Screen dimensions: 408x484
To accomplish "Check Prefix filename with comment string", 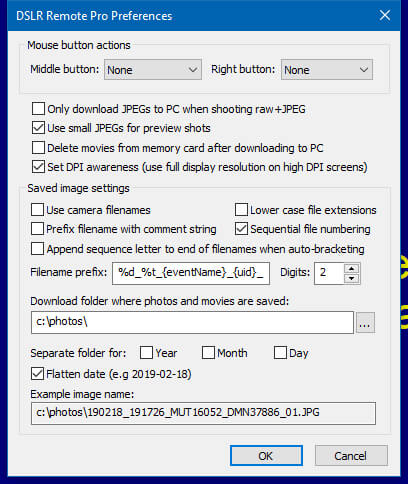I will (37, 229).
